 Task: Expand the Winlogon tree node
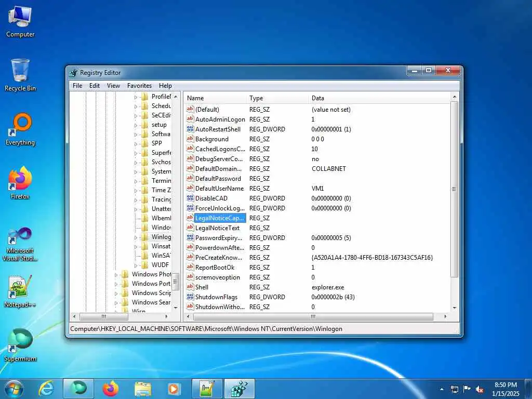[x=136, y=237]
